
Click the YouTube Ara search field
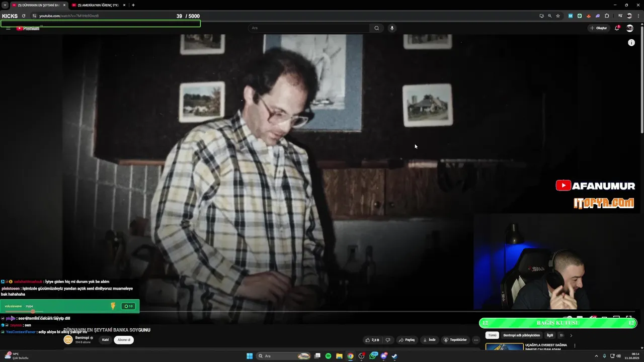click(309, 28)
